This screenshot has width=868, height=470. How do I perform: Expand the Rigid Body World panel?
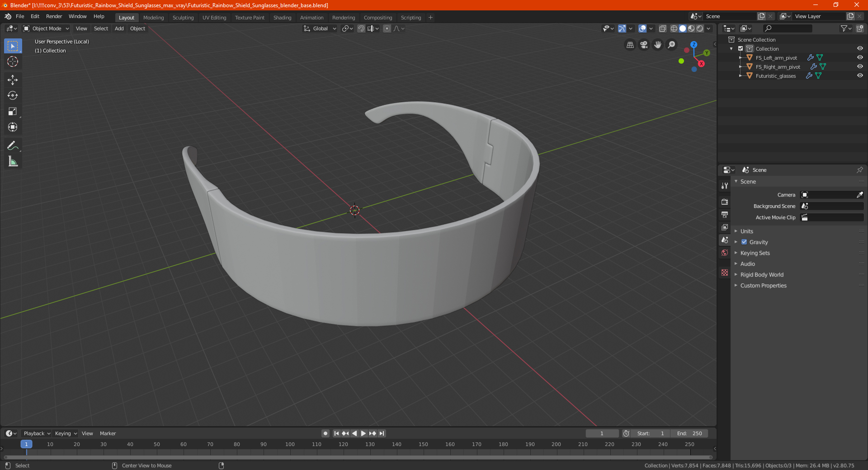tap(762, 275)
